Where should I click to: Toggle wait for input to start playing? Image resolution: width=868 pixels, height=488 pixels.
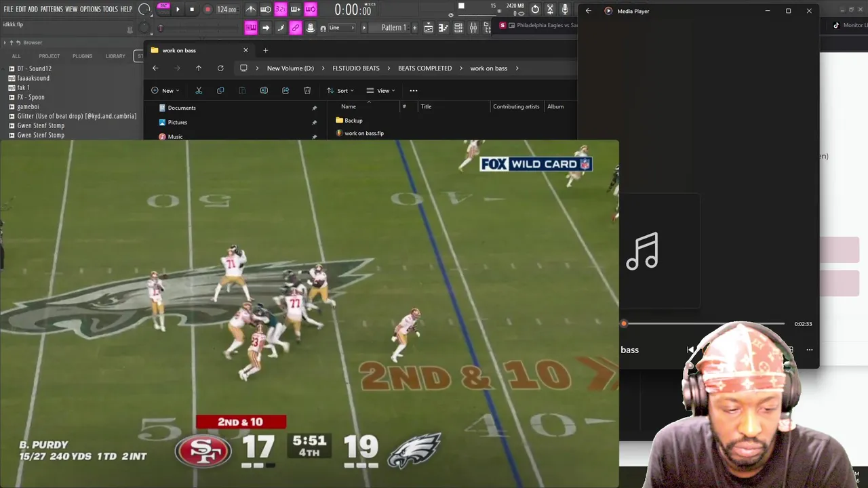(266, 9)
